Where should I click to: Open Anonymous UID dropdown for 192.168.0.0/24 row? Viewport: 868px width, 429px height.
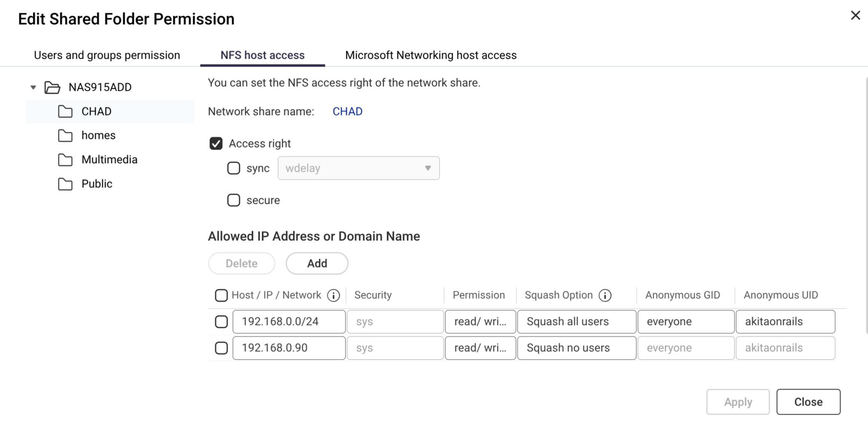pos(785,322)
